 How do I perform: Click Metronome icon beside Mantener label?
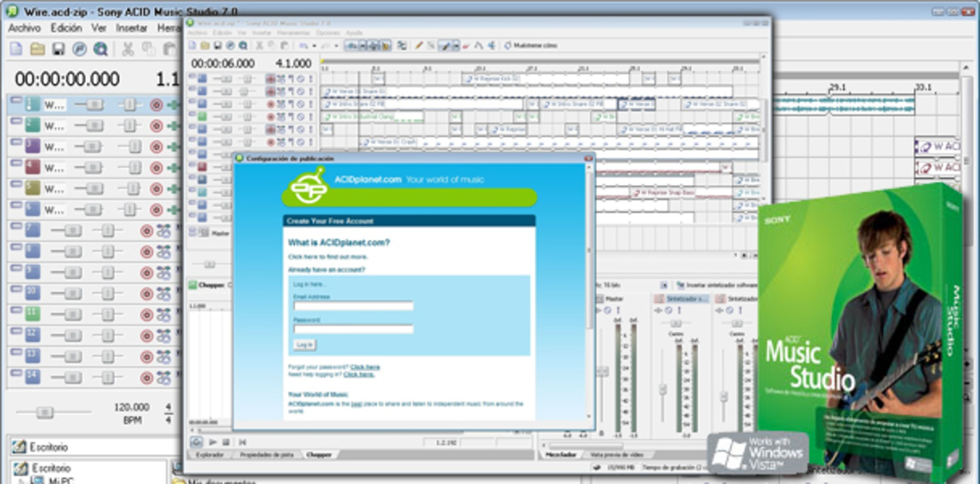point(507,45)
